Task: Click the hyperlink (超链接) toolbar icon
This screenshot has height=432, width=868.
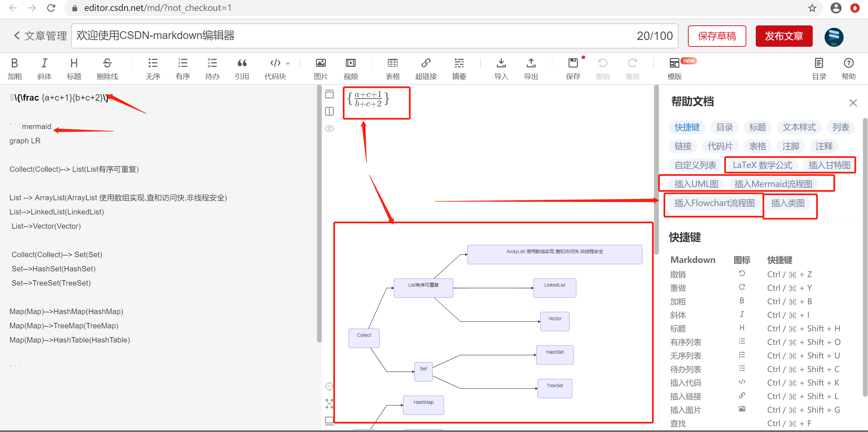Action: [426, 63]
